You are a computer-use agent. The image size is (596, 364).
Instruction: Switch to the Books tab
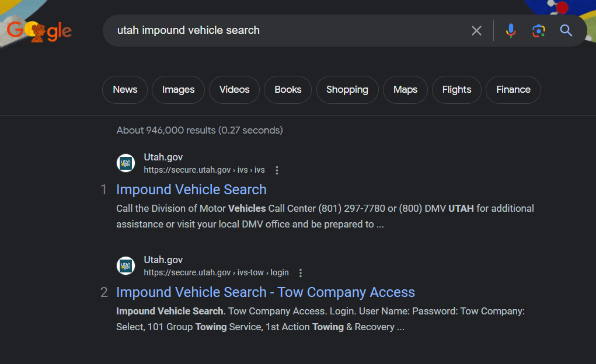288,90
